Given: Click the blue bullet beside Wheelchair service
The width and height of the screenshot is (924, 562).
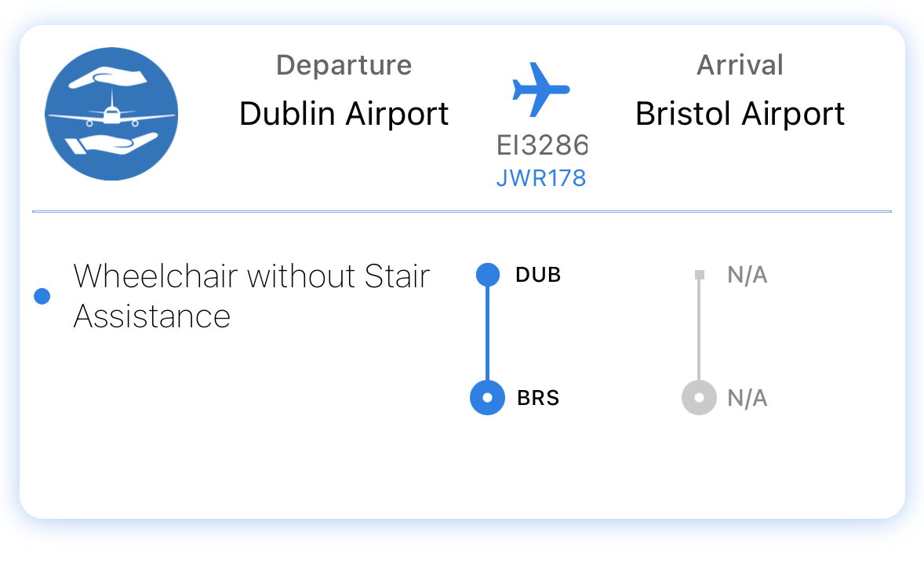Looking at the screenshot, I should [42, 296].
